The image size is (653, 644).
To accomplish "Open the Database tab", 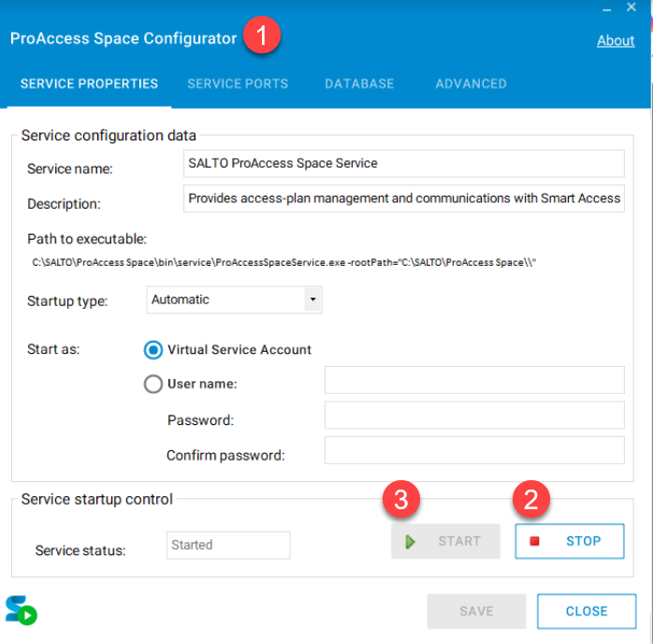I will coord(359,83).
